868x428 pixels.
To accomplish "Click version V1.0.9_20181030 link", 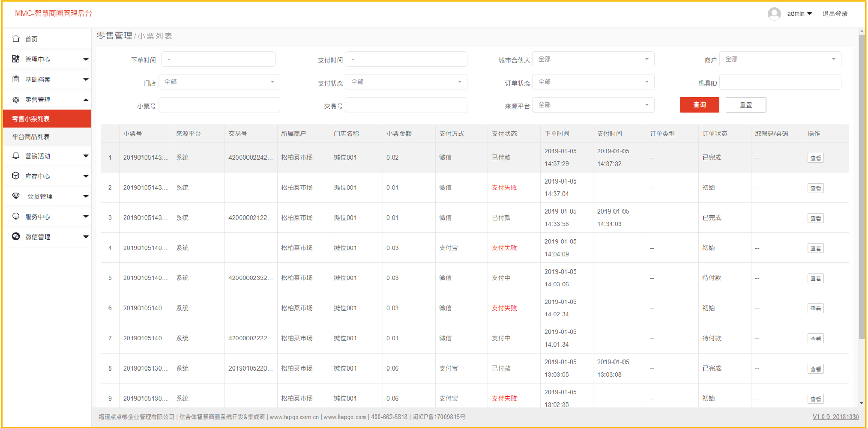I will tap(835, 417).
